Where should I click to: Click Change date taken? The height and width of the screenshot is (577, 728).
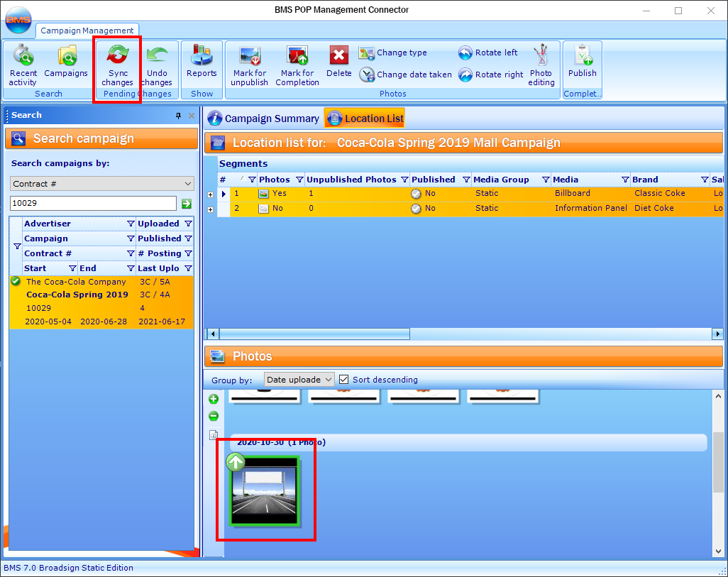tap(405, 75)
